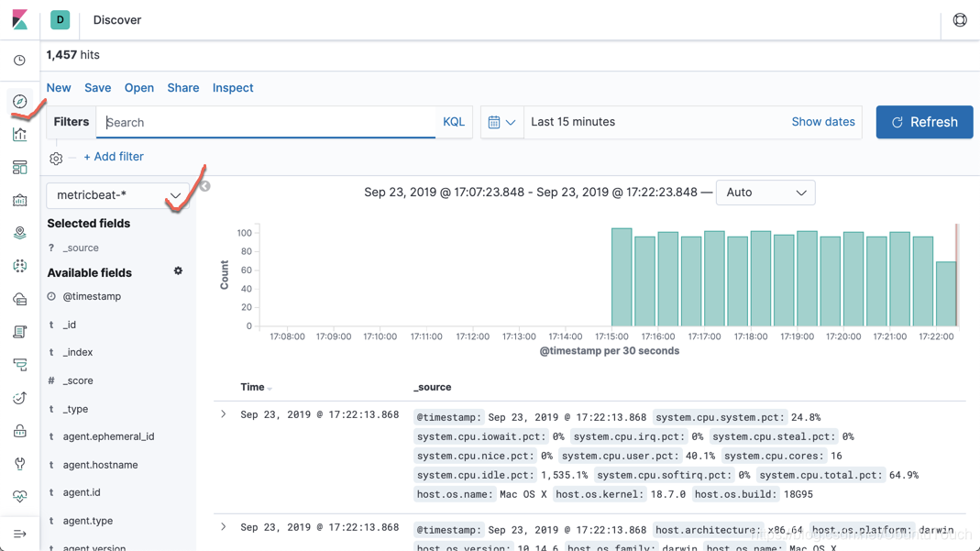This screenshot has width=980, height=551.
Task: Open the space selector D avatar
Action: 60,20
